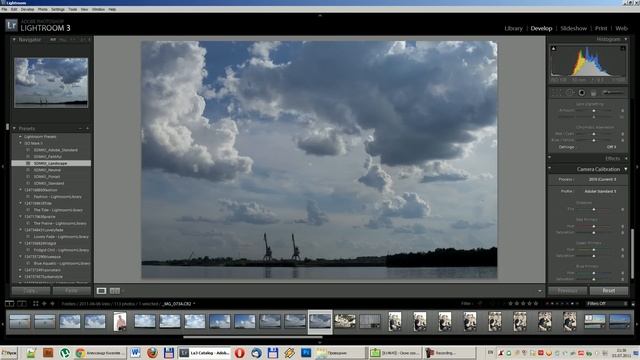Image resolution: width=640 pixels, height=360 pixels.
Task: Switch to the Library module
Action: pos(513,28)
